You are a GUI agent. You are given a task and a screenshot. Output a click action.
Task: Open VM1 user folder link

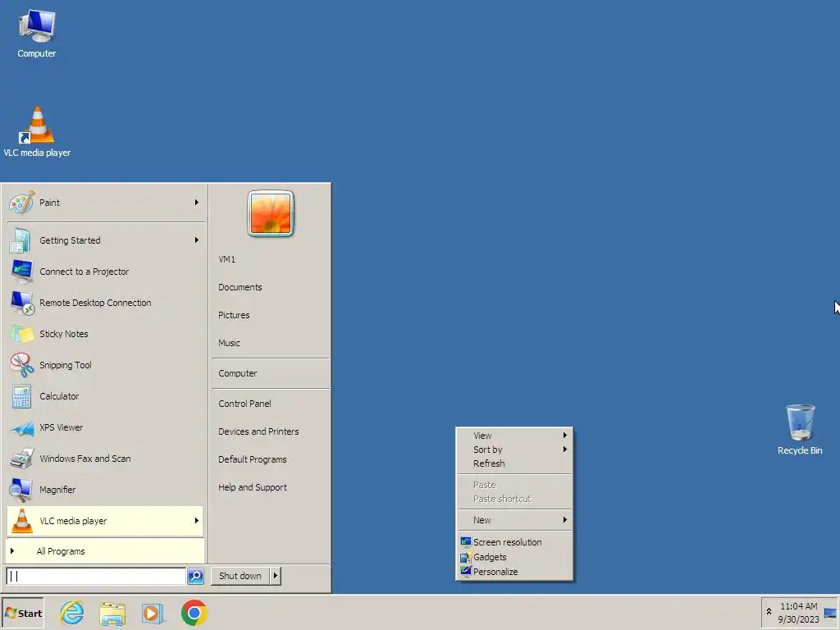click(x=226, y=259)
